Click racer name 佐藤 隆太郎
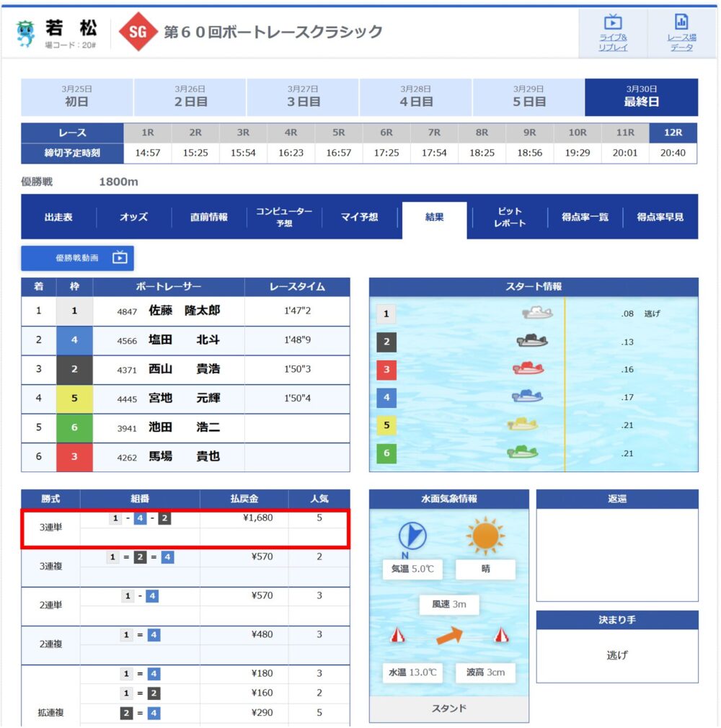Viewport: 721px width, 728px height. [184, 311]
